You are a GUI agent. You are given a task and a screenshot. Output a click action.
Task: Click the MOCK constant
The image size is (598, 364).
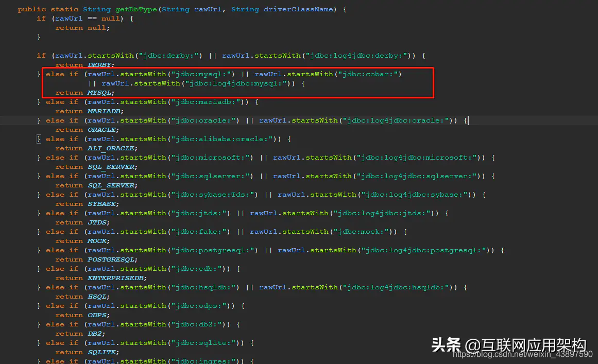tap(97, 241)
